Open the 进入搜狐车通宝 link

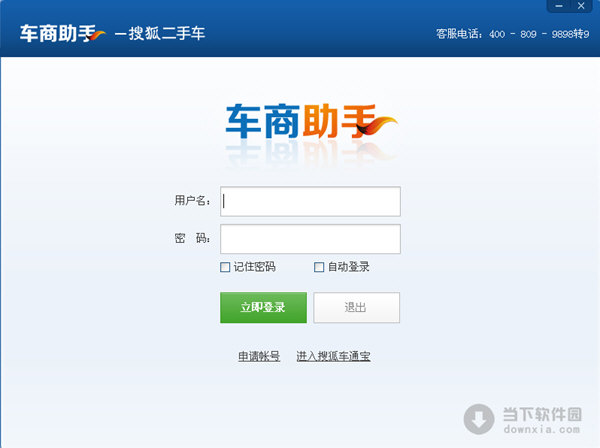point(333,356)
